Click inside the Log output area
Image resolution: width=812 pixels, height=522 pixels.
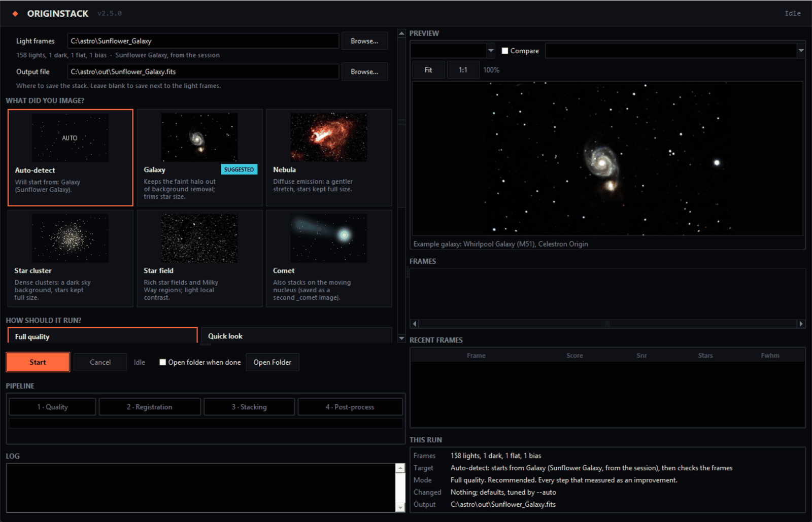point(201,488)
